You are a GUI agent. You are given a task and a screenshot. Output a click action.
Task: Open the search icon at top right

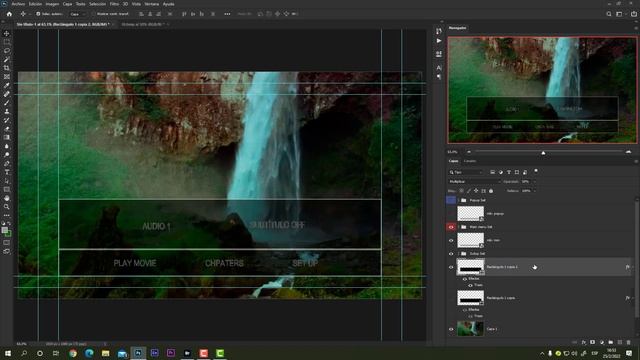coord(609,14)
